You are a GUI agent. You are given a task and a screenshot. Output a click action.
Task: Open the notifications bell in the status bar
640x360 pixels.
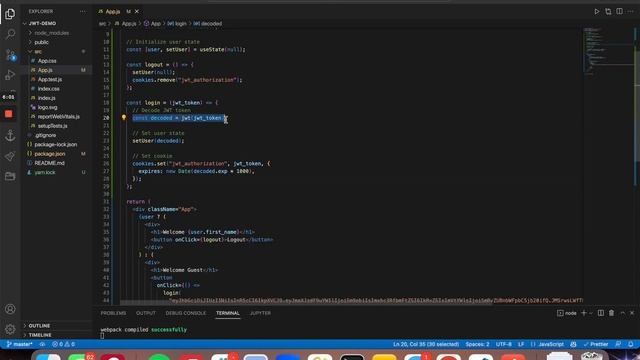coord(631,344)
